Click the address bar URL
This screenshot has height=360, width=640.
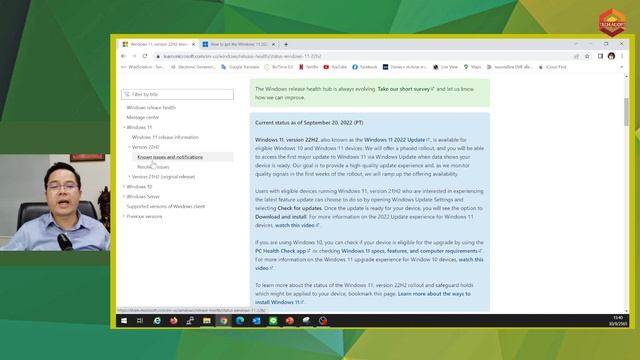[242, 56]
